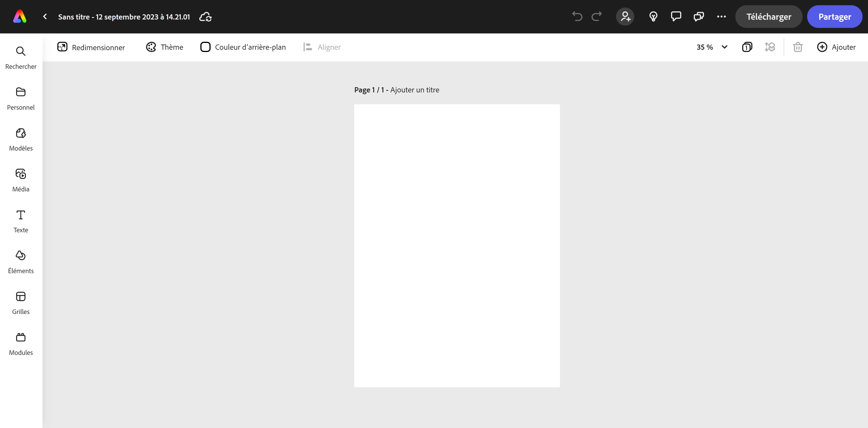Click the lightbulb tips icon
Screen dimensions: 868x428
point(653,17)
